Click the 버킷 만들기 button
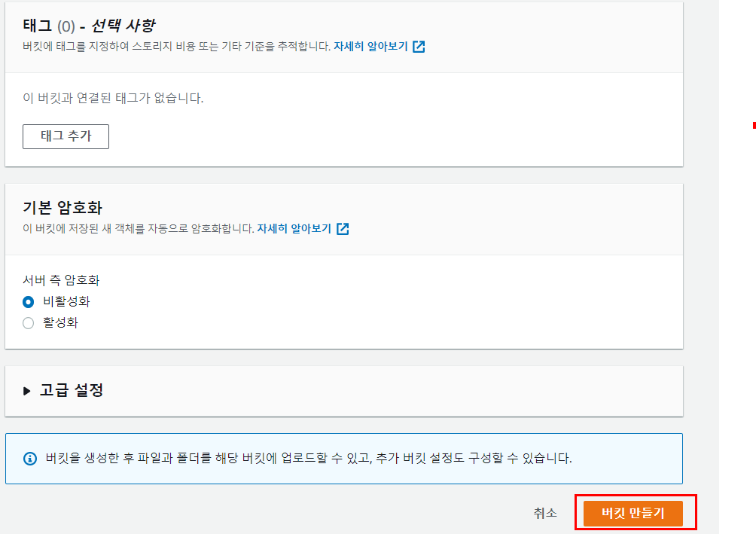Viewport: 756px width, 534px height. tap(633, 513)
